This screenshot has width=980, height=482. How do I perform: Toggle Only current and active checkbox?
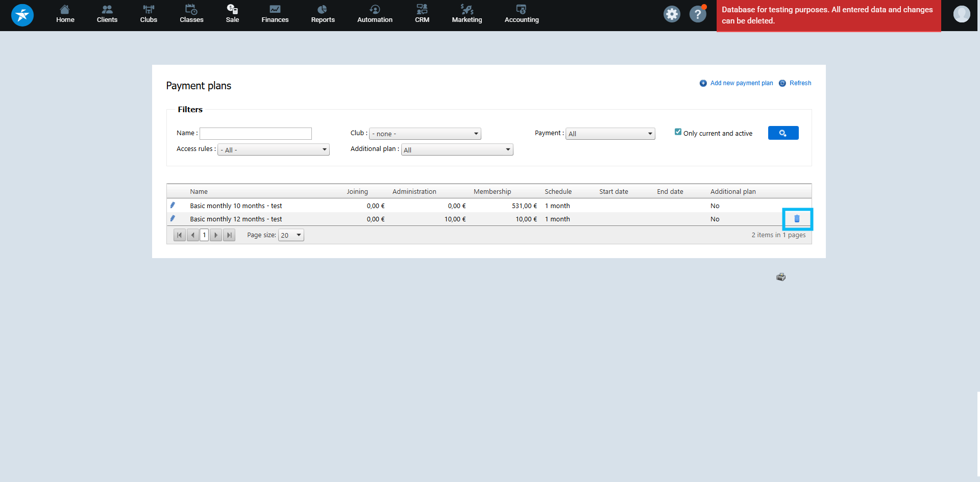click(x=678, y=132)
